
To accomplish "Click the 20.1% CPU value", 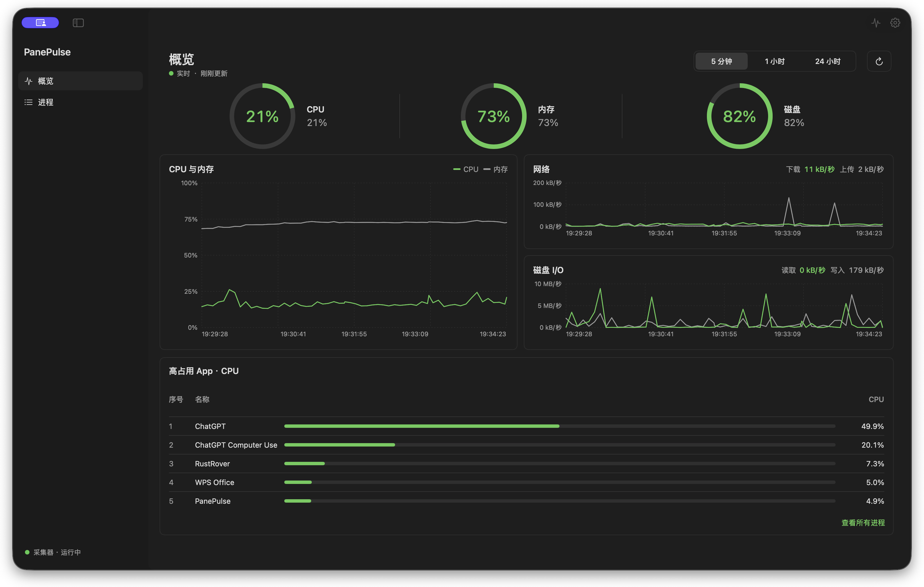I will click(872, 445).
